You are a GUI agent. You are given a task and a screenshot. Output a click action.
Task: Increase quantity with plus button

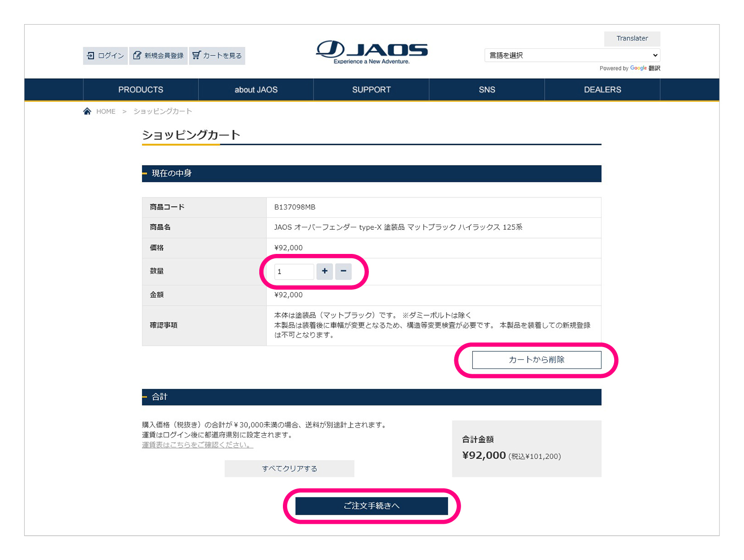point(324,271)
